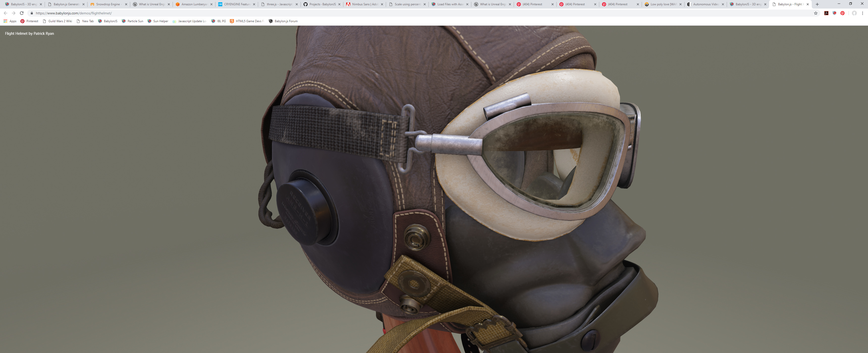
Task: View site security lock info
Action: [32, 13]
